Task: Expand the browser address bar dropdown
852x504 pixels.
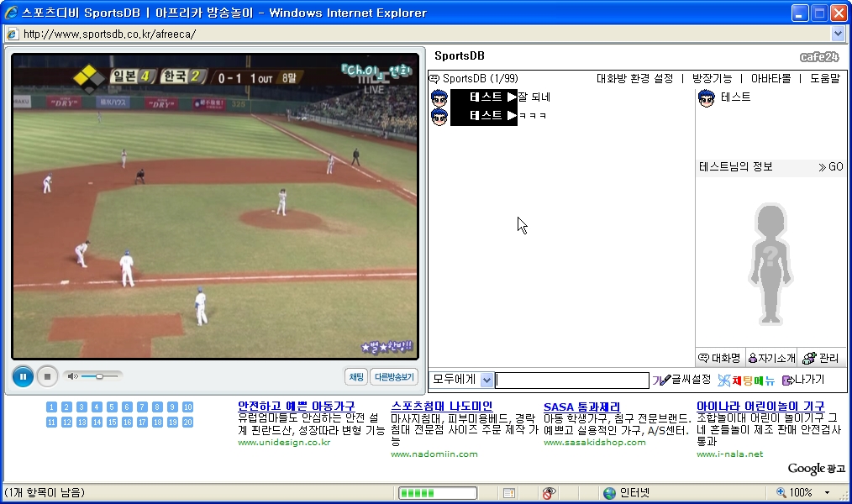Action: pos(837,34)
